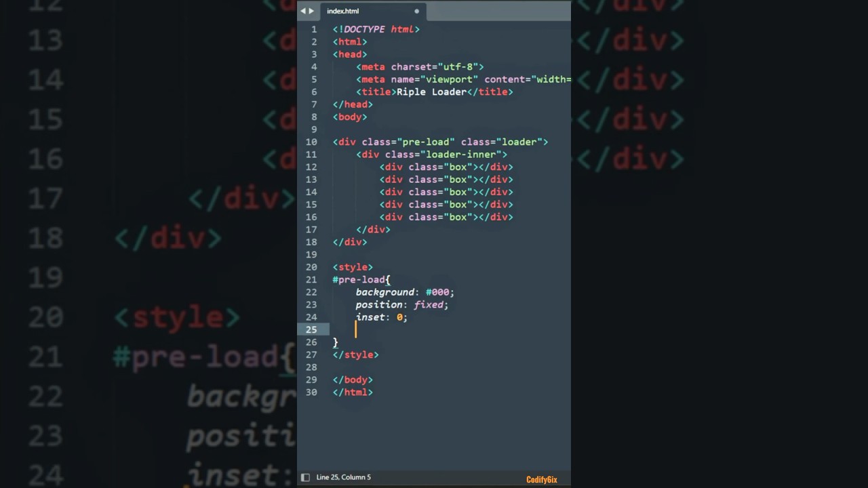Click the background: #000 declaration
868x488 pixels.
pos(405,293)
